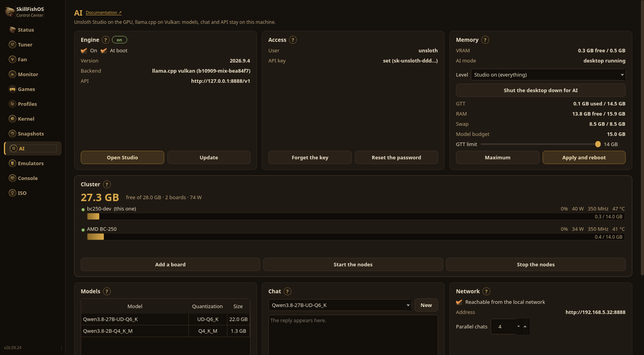644x355 pixels.
Task: Click Start the nodes button
Action: 353,264
